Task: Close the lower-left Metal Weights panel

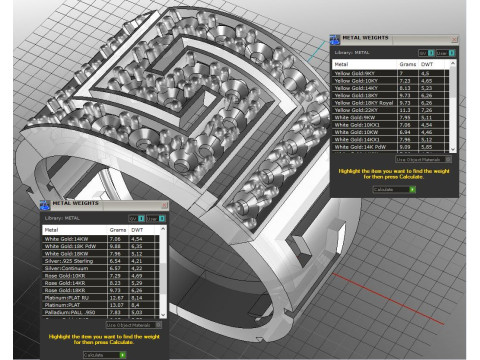Action: coord(164,205)
